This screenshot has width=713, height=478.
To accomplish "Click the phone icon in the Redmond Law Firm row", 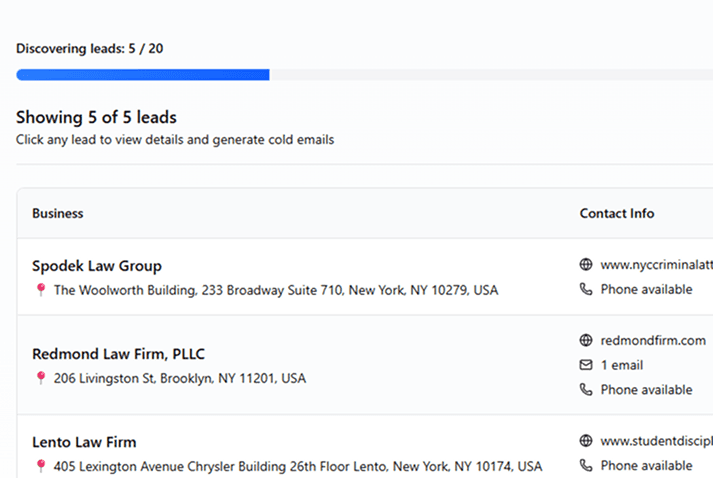I will (x=586, y=389).
